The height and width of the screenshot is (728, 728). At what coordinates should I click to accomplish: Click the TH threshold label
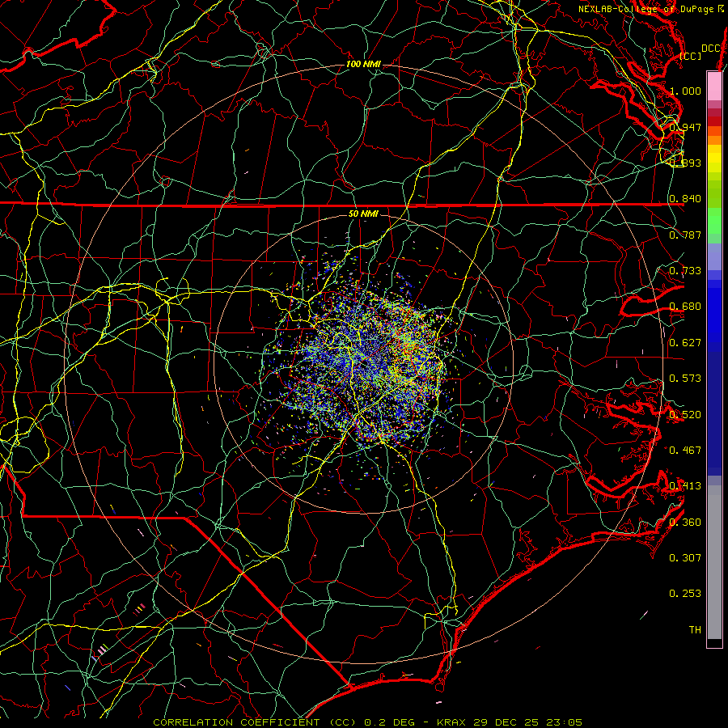click(695, 629)
